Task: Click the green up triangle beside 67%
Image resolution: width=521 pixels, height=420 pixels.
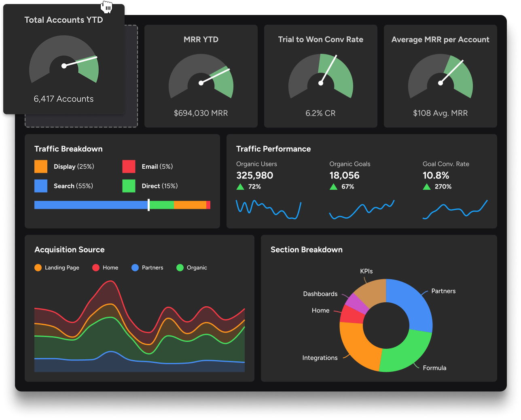Action: coord(333,187)
